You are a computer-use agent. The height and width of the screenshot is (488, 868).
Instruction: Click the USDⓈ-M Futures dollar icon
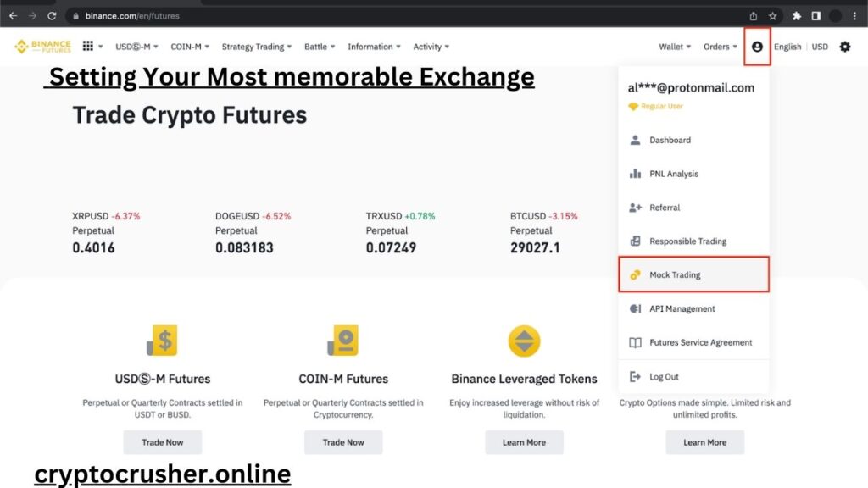[x=162, y=341]
